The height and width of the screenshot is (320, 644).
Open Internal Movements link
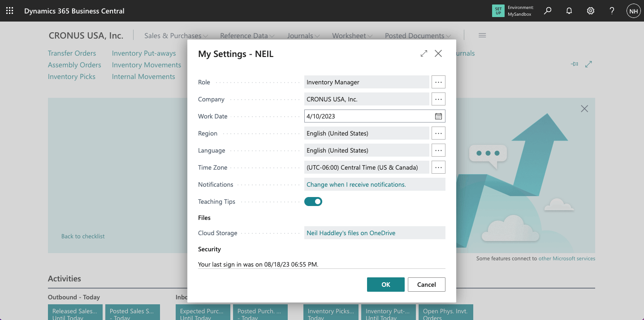tap(143, 76)
